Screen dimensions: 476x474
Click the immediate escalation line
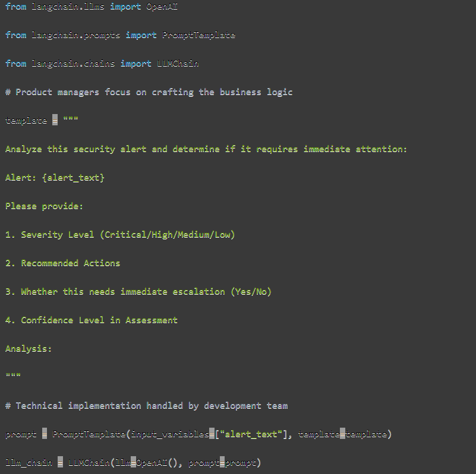(138, 292)
